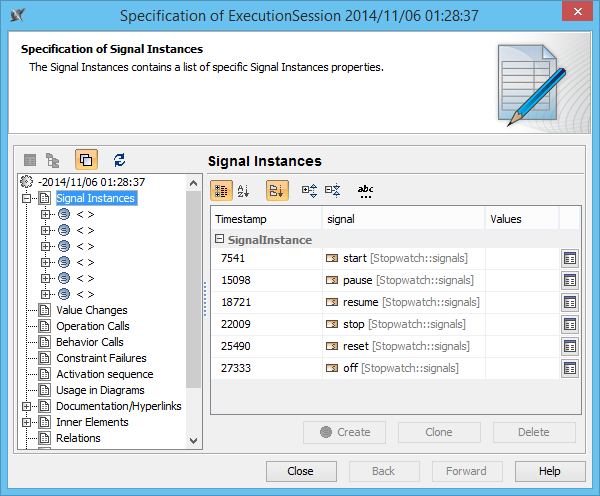Click the expand all rows icon
The image size is (600, 496).
(x=309, y=190)
